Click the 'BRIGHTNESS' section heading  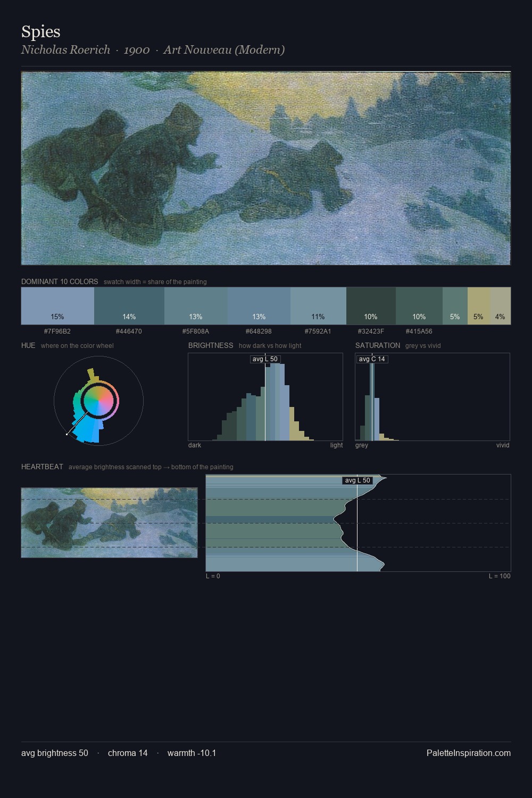click(x=211, y=345)
